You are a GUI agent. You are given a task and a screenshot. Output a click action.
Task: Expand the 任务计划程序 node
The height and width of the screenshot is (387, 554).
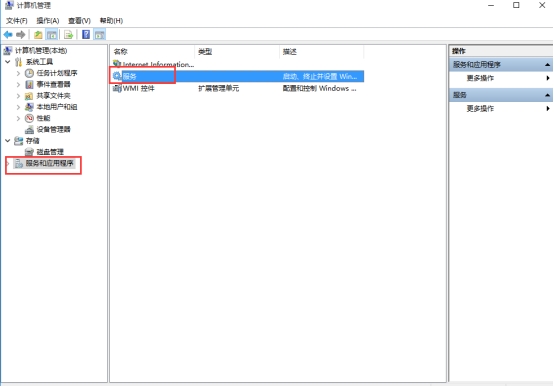pyautogui.click(x=18, y=73)
